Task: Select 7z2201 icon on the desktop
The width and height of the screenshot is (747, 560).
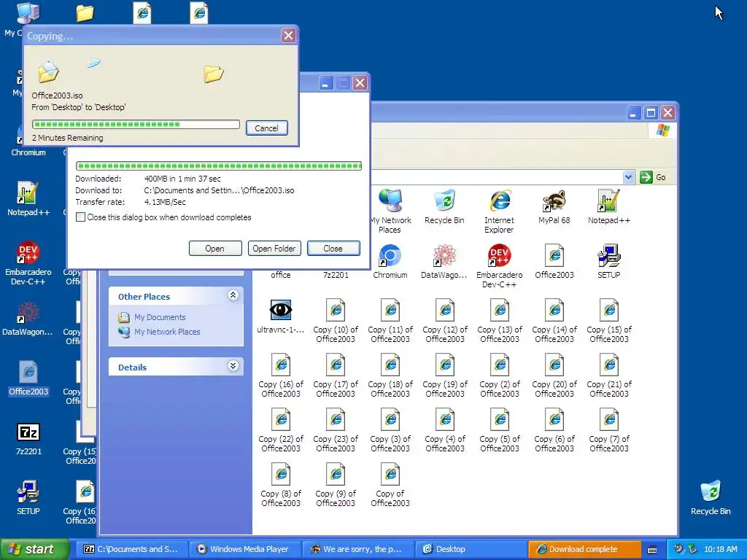Action: [28, 438]
